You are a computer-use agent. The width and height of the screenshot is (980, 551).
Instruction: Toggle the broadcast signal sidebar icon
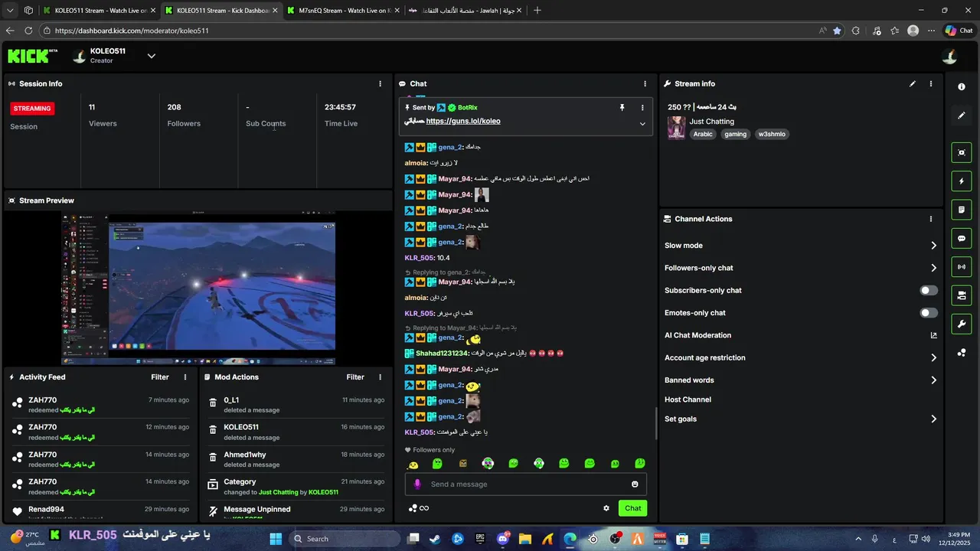click(962, 266)
